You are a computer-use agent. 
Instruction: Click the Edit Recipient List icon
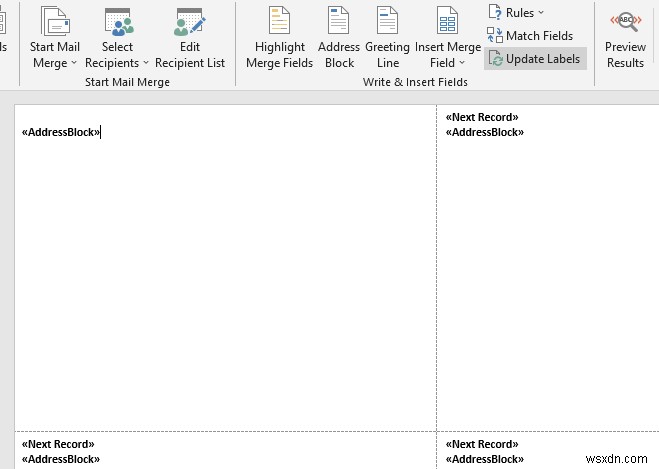click(190, 21)
